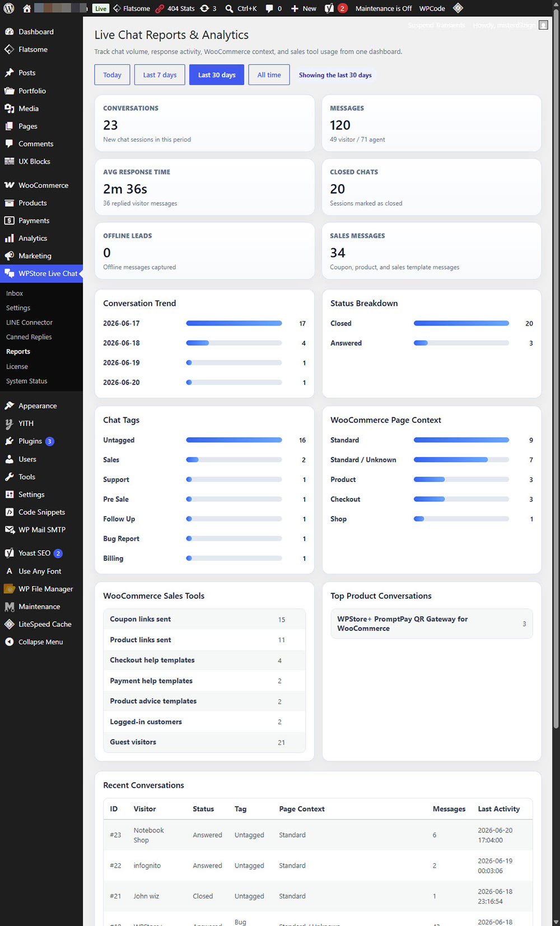Open the main Settings item with sliders icon
The width and height of the screenshot is (560, 926).
pyautogui.click(x=41, y=495)
